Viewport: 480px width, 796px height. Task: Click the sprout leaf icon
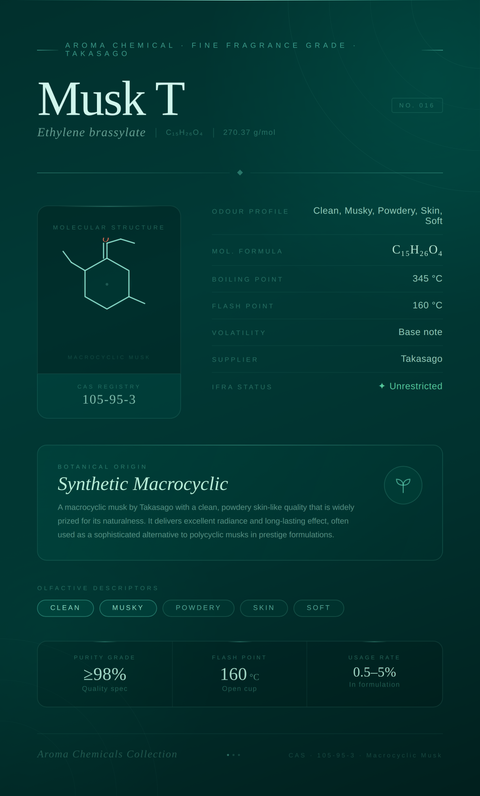coord(403,485)
